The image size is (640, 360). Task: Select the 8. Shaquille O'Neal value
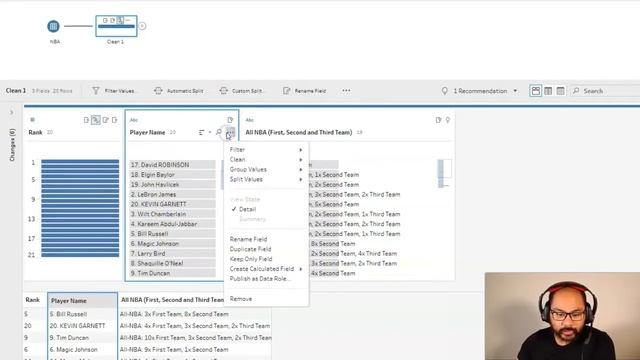point(172,263)
